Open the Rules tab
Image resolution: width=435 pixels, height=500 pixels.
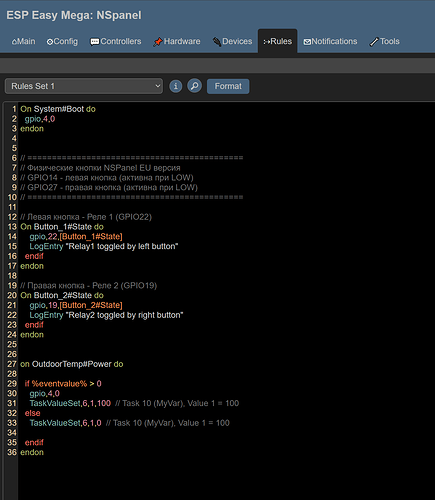[277, 41]
